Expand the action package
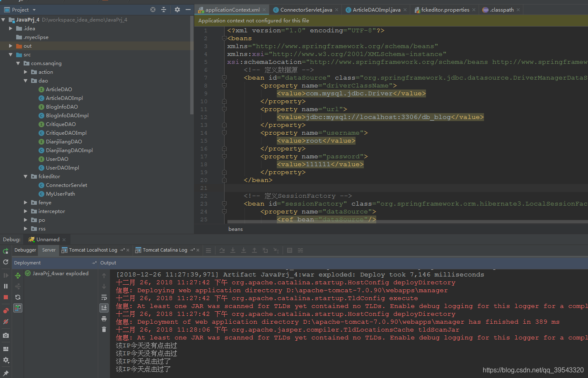 [26, 72]
